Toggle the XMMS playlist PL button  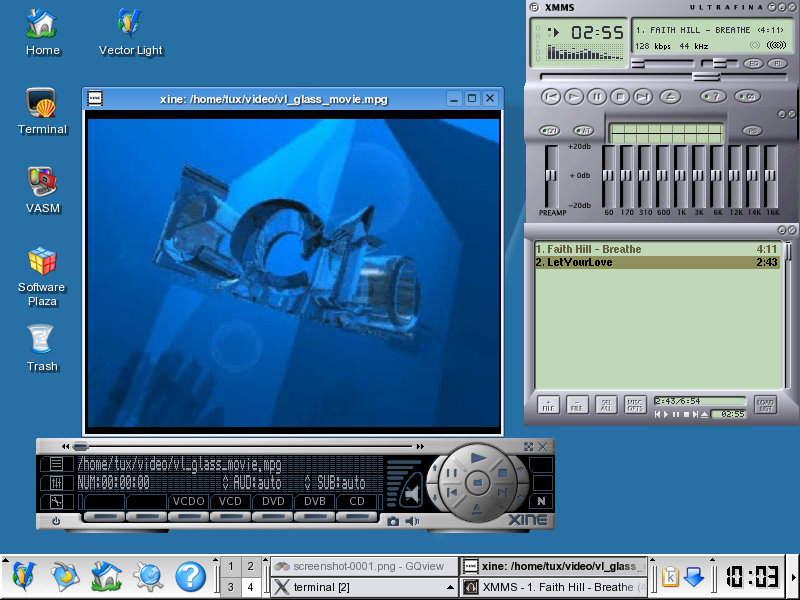click(x=776, y=64)
